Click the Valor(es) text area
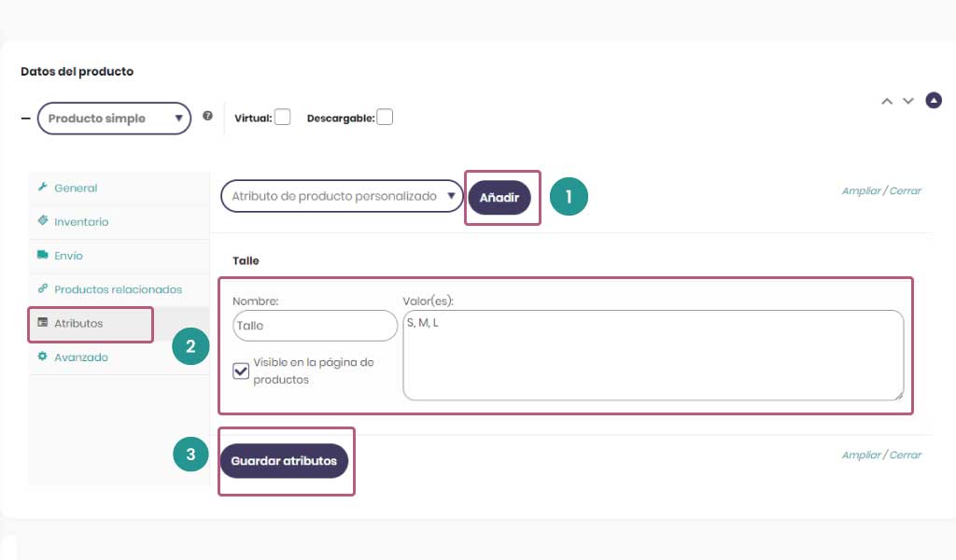The height and width of the screenshot is (560, 956). 653,356
